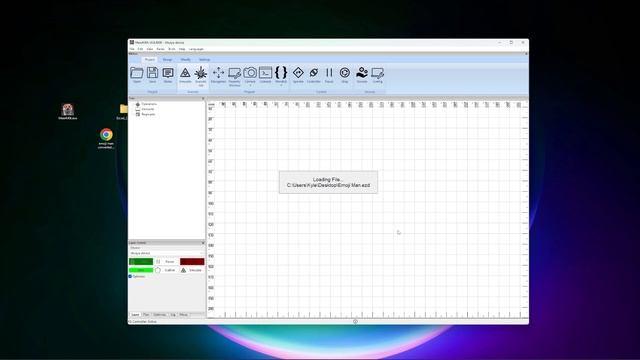Open the Languages menu

click(196, 49)
